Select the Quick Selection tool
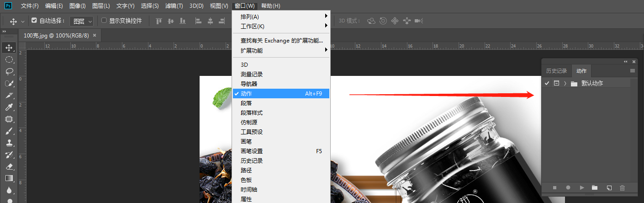 point(9,83)
